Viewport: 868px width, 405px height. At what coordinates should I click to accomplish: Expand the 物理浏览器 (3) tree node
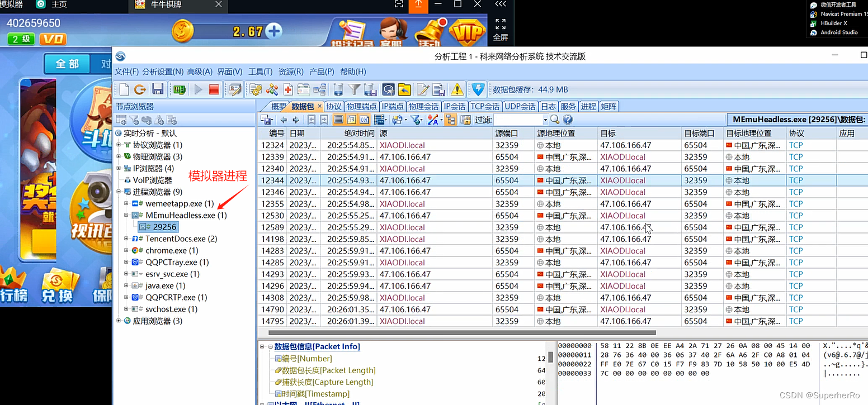[x=119, y=156]
